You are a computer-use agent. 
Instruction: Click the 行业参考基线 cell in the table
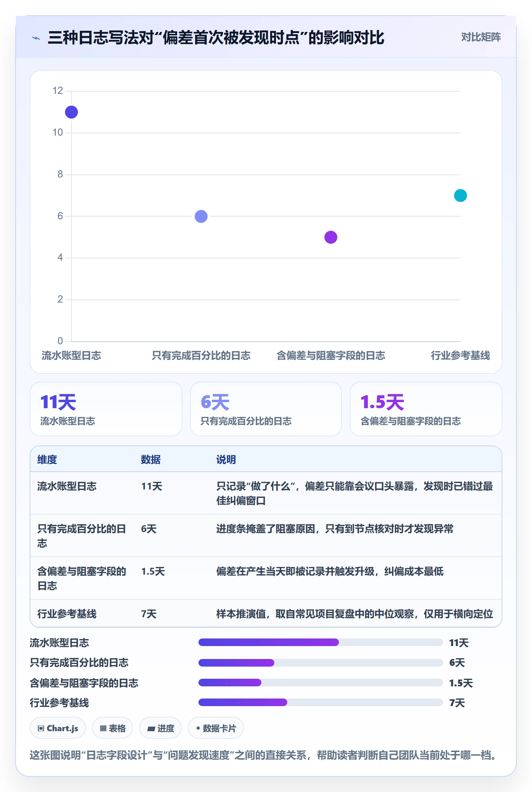[x=67, y=614]
